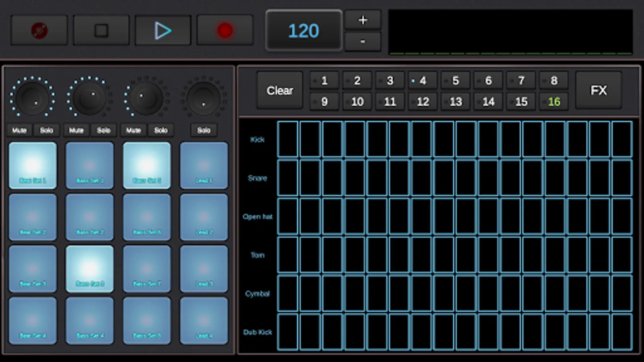Click the Bass Set 5-8 column volume knob

pyautogui.click(x=147, y=98)
